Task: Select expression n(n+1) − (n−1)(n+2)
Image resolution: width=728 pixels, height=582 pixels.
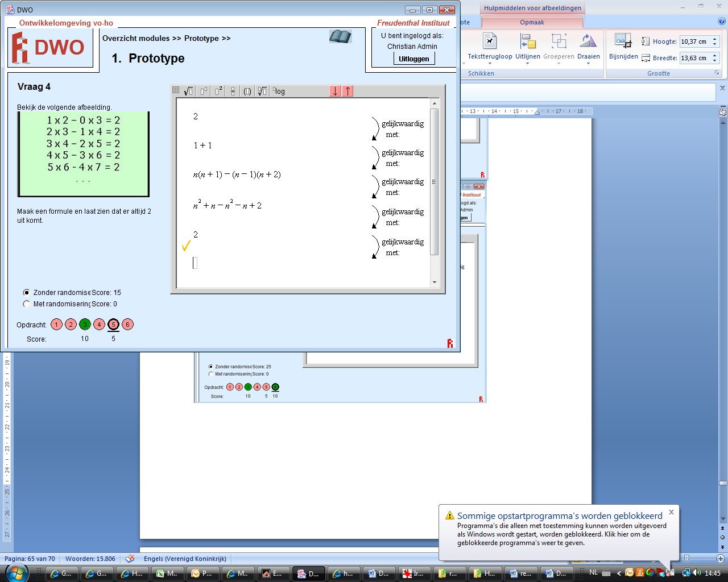Action: click(237, 174)
